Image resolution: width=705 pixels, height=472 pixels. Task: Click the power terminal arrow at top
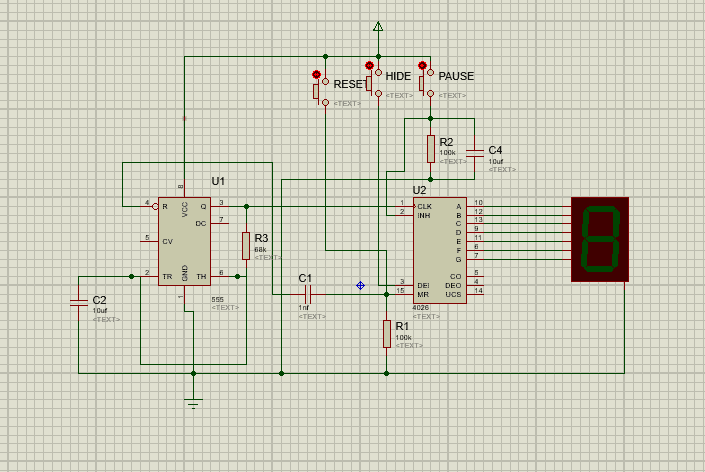pyautogui.click(x=378, y=26)
